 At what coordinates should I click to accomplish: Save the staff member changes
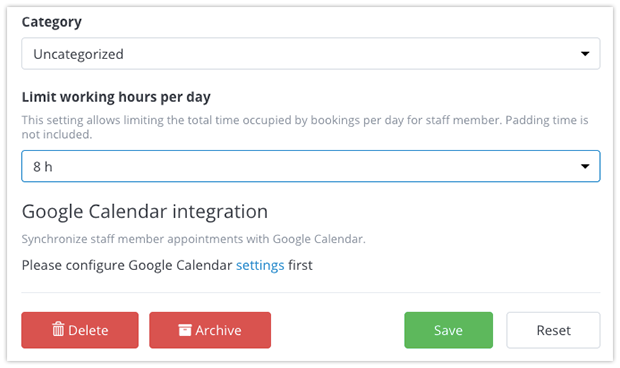[448, 330]
